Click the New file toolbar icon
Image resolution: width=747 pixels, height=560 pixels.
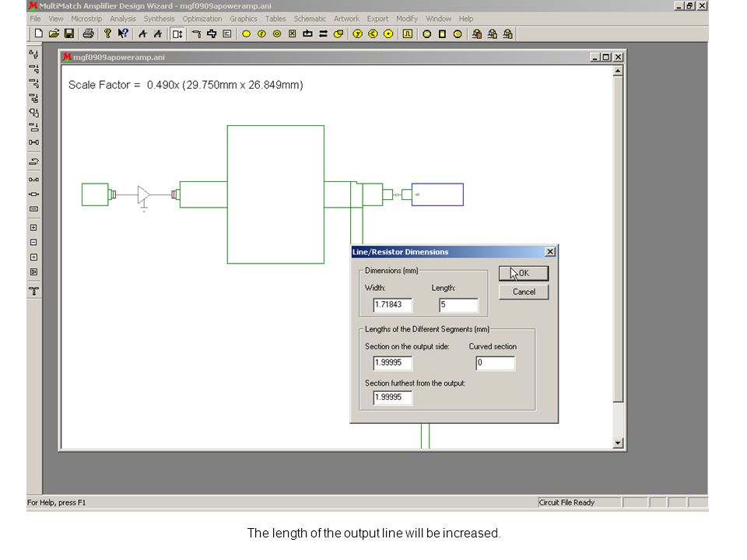tap(39, 33)
